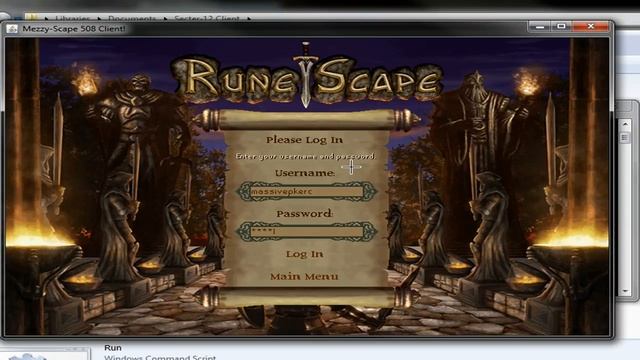Viewport: 640px width, 360px height.
Task: Return to Main Menu
Action: click(304, 276)
